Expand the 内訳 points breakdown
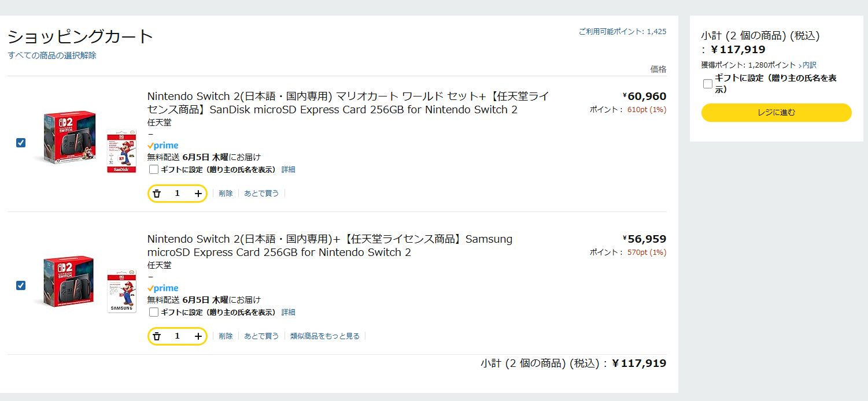 pyautogui.click(x=808, y=65)
